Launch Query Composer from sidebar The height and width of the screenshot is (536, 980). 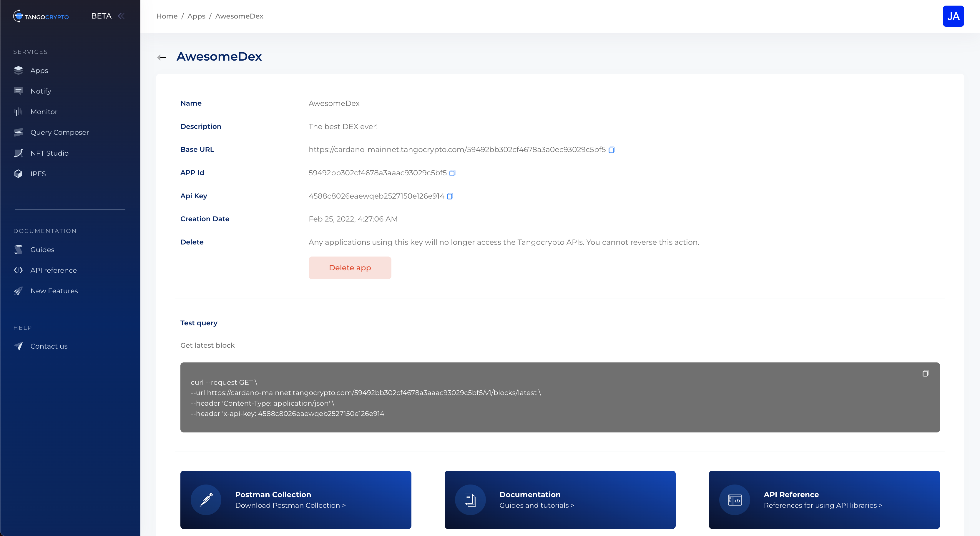(x=59, y=132)
